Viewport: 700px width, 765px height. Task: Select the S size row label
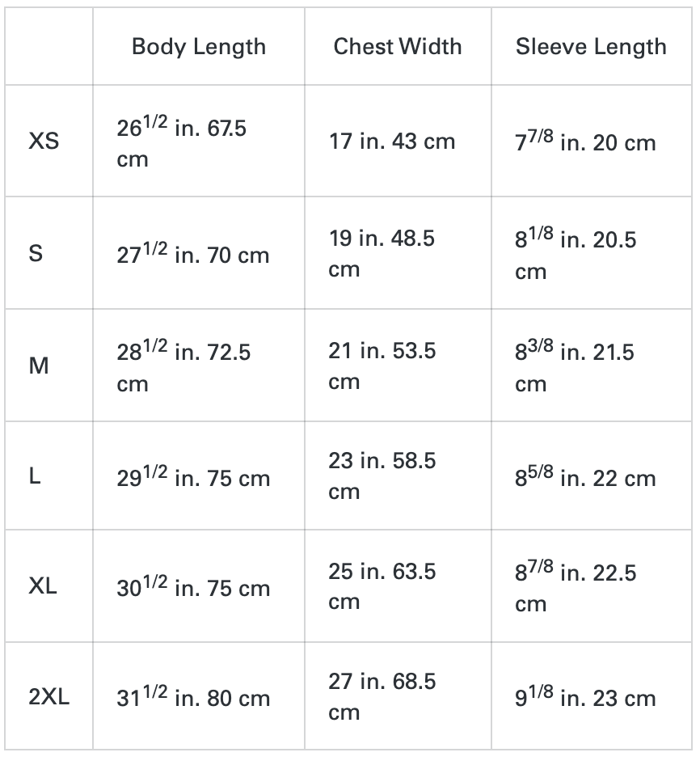36,254
